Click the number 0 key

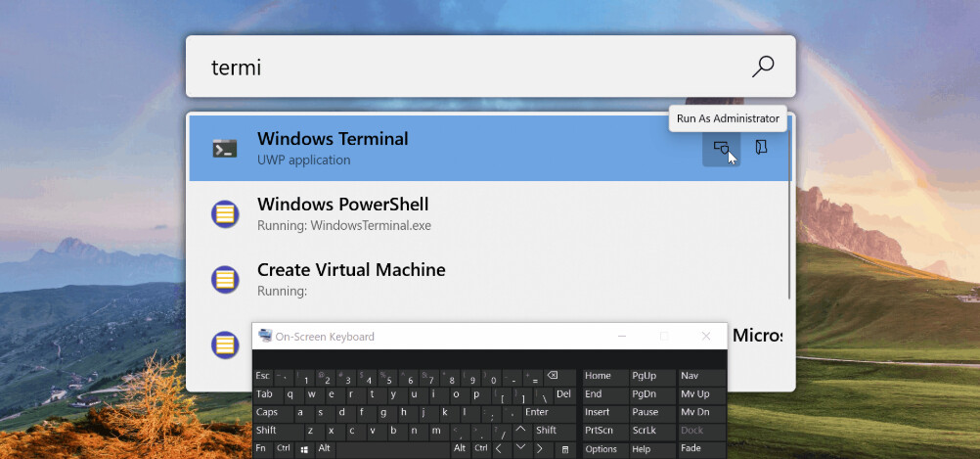coord(493,378)
